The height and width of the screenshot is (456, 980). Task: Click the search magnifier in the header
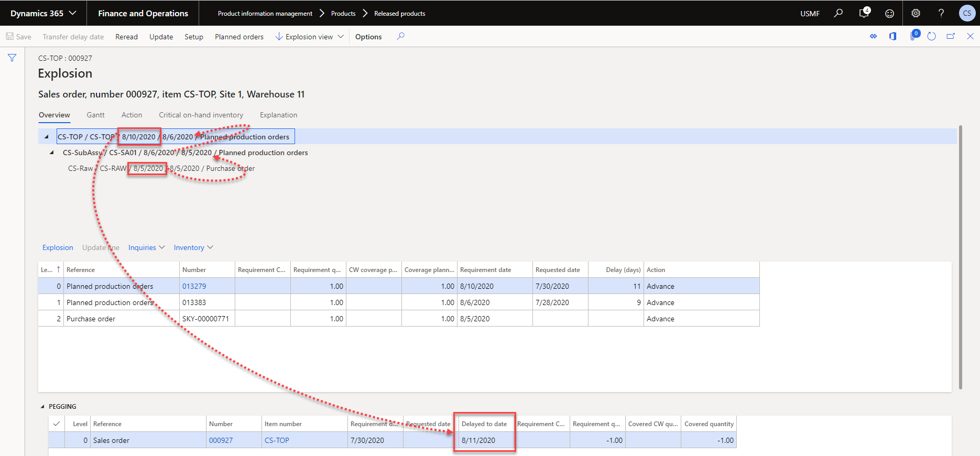click(x=839, y=14)
